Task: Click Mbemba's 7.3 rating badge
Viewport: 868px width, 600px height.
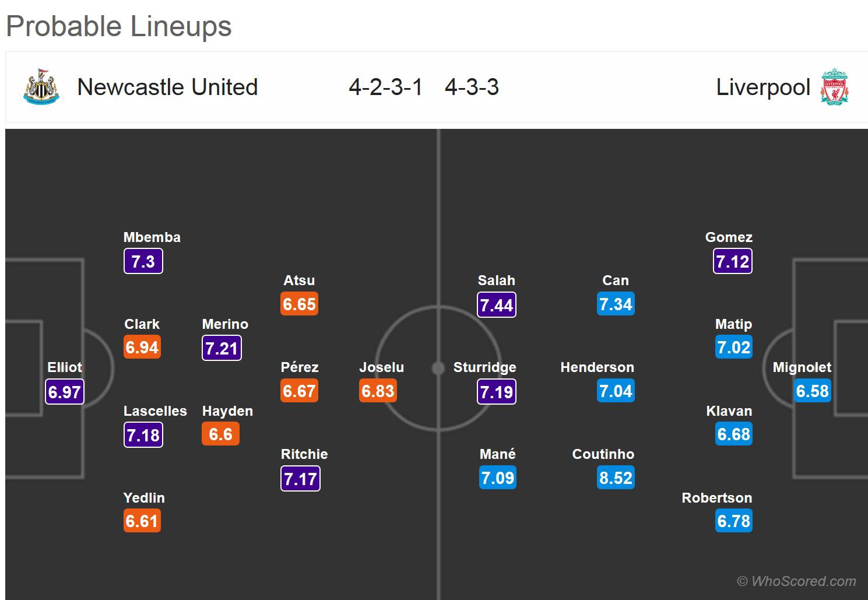Action: (143, 261)
